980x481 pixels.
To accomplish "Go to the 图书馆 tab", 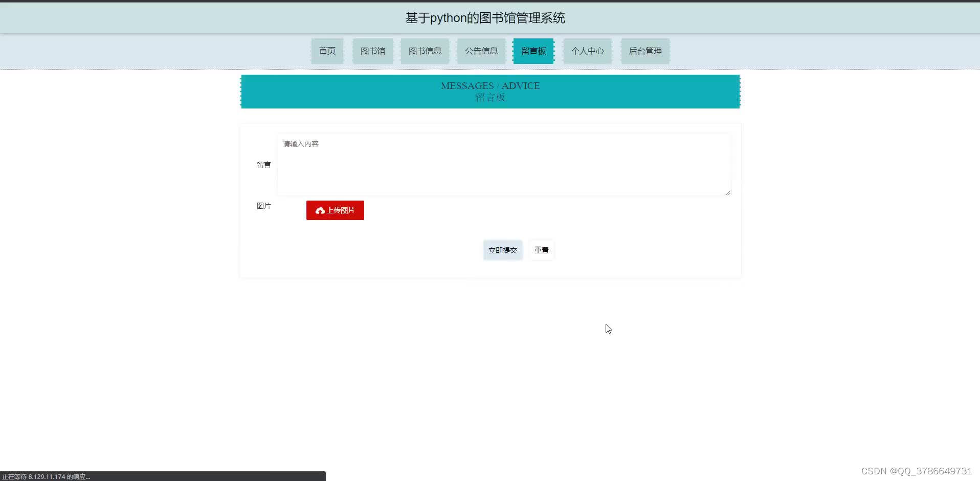I will (x=373, y=51).
